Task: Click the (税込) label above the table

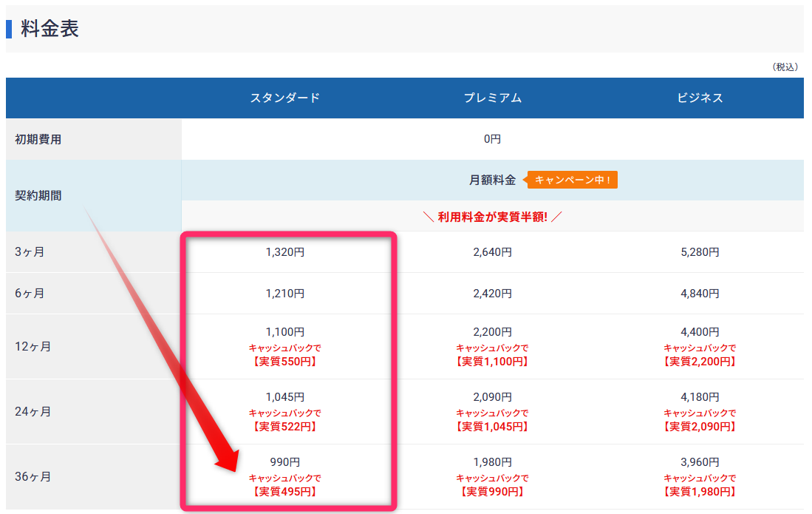Action: click(x=787, y=66)
